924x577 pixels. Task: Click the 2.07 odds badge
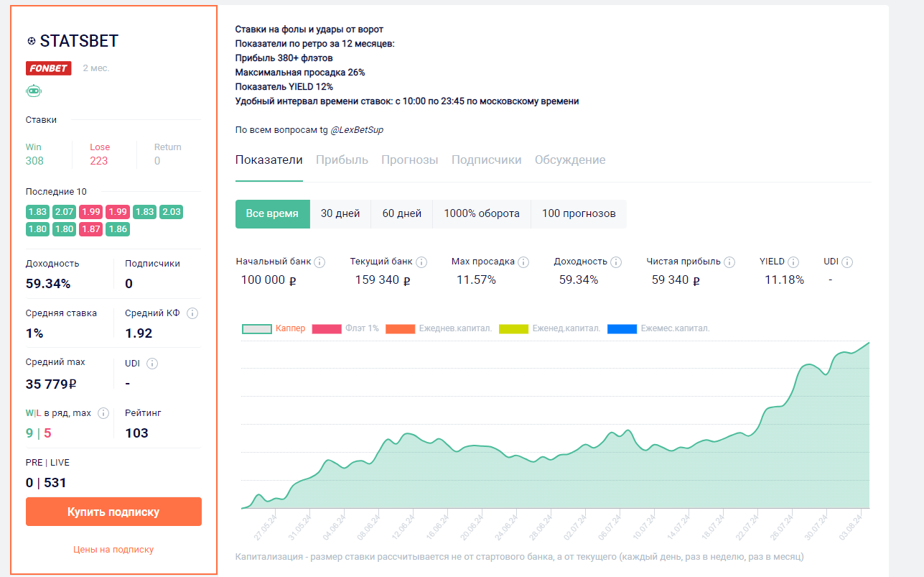(64, 211)
